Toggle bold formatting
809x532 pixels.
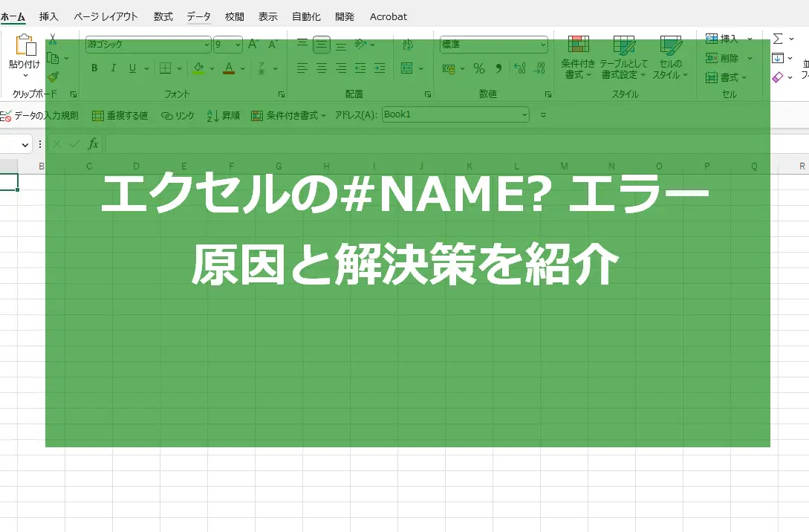point(94,68)
